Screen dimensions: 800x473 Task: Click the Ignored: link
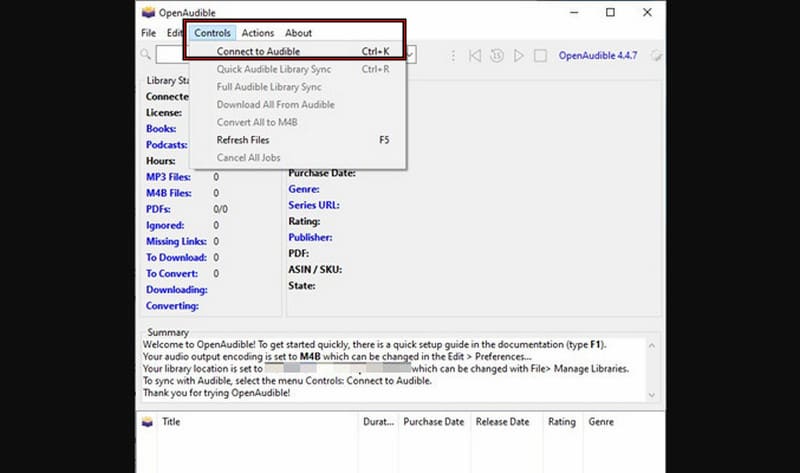click(165, 226)
